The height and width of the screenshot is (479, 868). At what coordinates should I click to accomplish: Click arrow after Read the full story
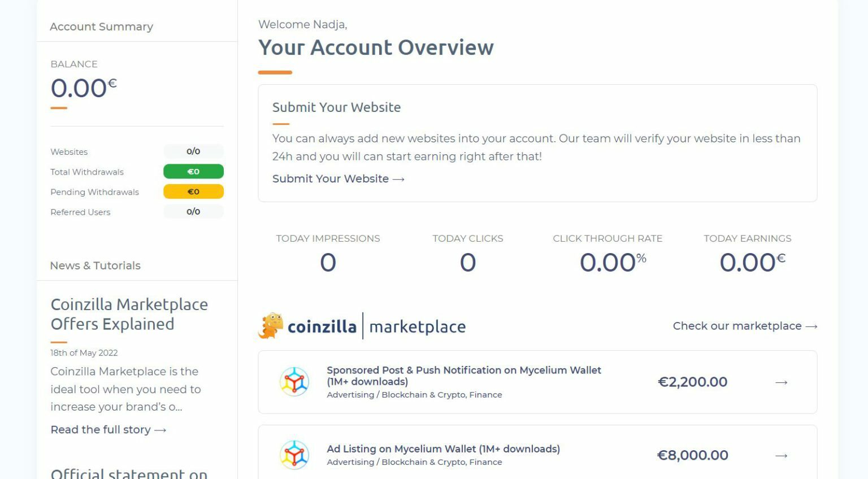160,430
